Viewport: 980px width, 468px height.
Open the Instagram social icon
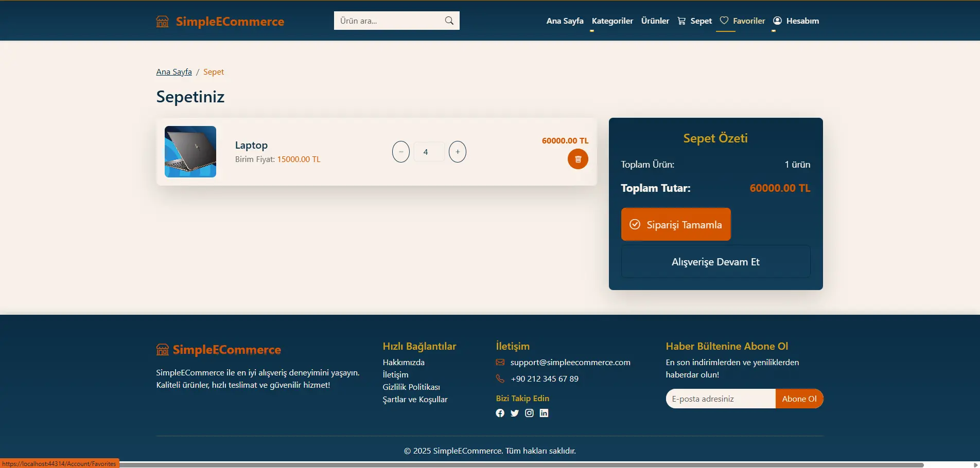pos(529,413)
